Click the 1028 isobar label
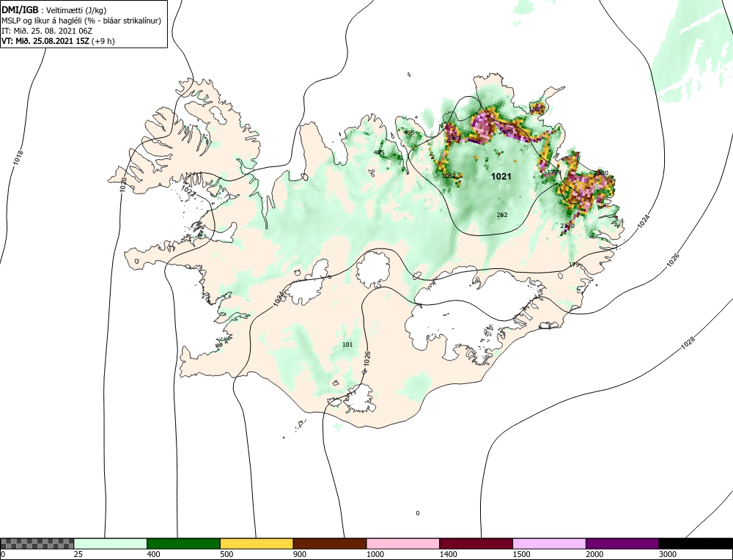Viewport: 733px width, 560px height. (x=688, y=342)
